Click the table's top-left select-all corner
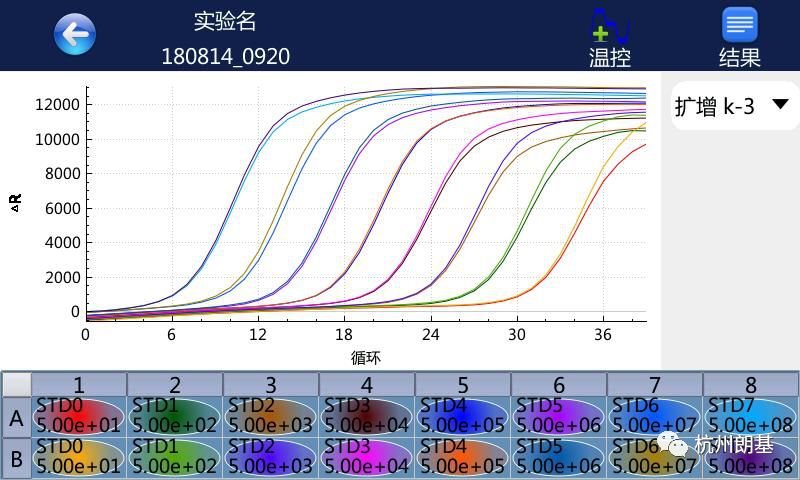This screenshot has height=480, width=800. tap(16, 385)
